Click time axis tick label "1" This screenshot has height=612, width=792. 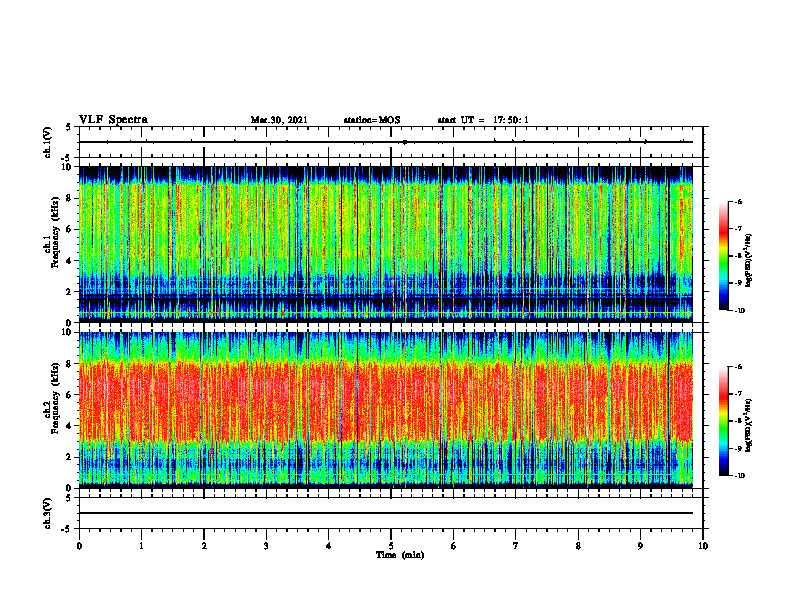141,546
